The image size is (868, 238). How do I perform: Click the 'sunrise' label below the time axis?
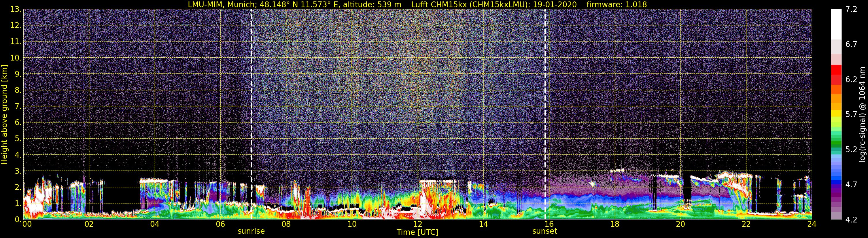[x=251, y=231]
